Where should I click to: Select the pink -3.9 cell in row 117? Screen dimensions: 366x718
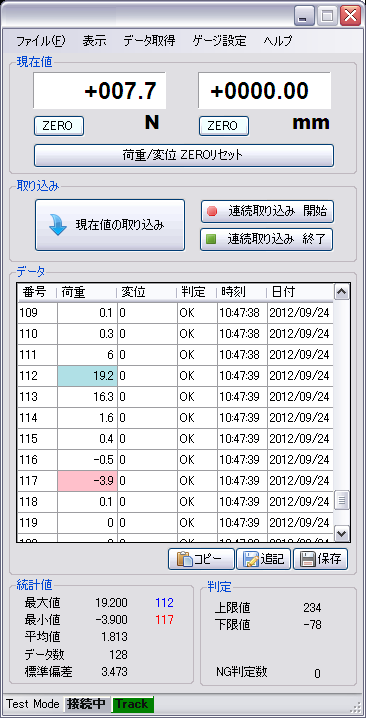[x=87, y=481]
